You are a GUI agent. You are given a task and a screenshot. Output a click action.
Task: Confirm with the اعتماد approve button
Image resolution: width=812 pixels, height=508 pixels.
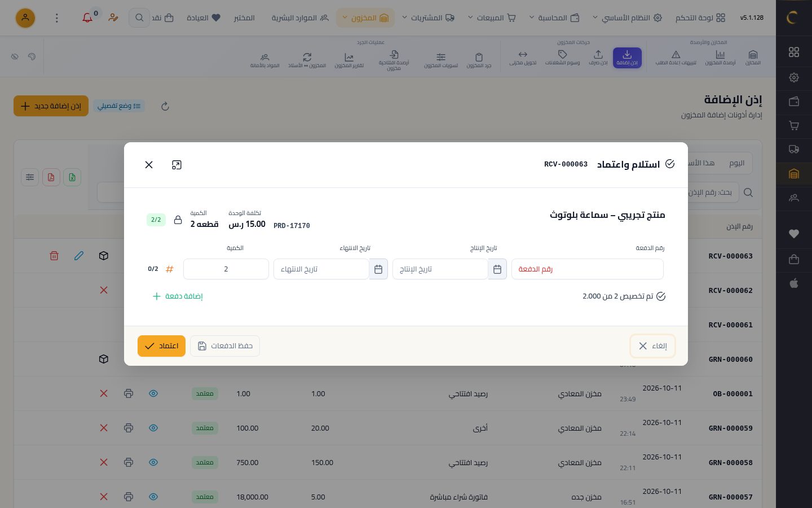tap(161, 346)
